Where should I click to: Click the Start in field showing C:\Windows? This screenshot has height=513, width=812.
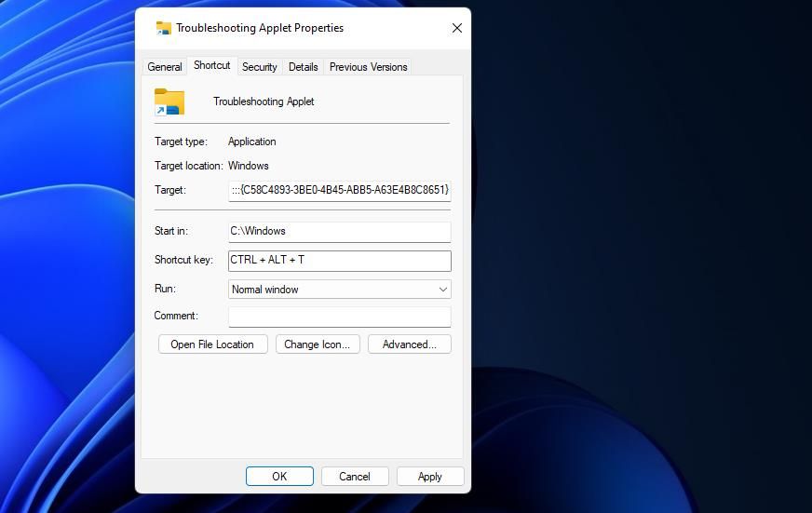tap(340, 232)
